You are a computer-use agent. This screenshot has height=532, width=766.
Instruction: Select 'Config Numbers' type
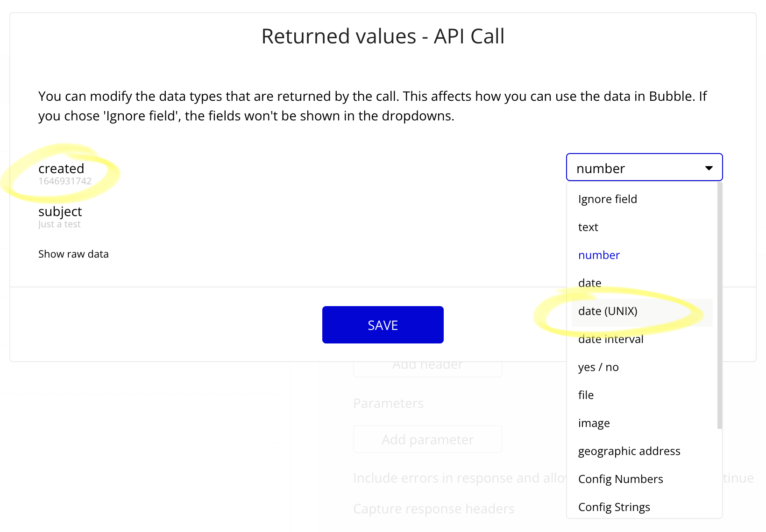[x=620, y=479]
